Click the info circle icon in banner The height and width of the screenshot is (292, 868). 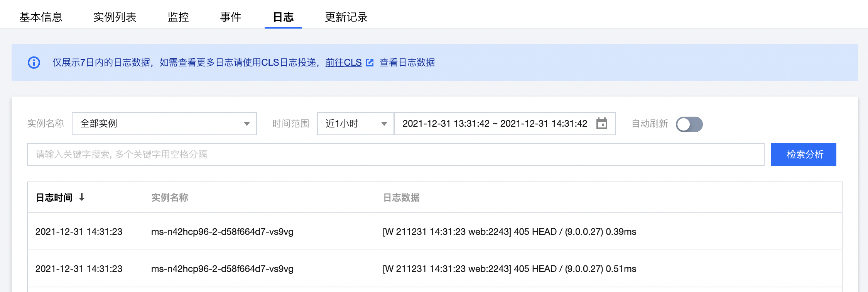coord(34,63)
